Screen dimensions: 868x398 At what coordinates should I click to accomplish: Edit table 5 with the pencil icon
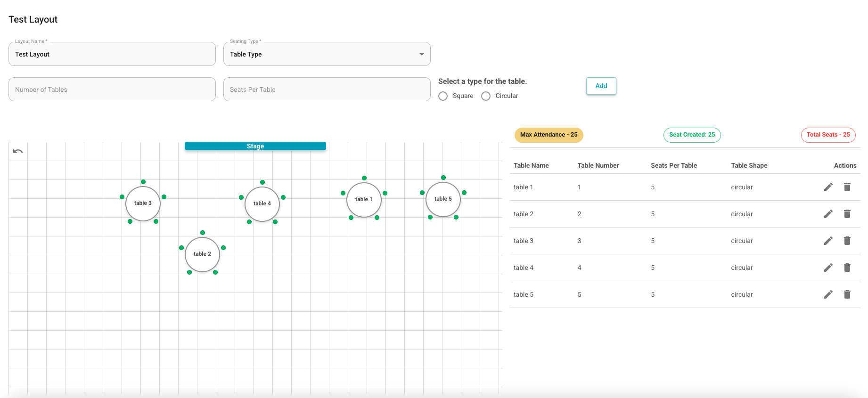coord(828,294)
